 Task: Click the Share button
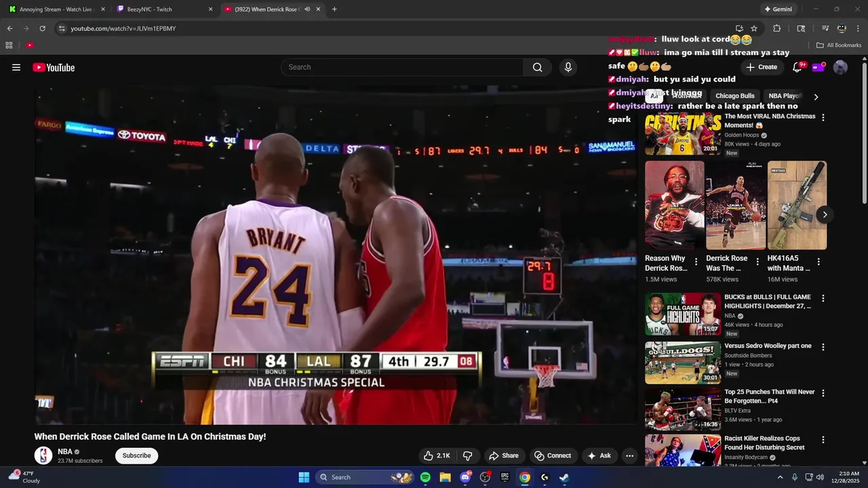[504, 455]
